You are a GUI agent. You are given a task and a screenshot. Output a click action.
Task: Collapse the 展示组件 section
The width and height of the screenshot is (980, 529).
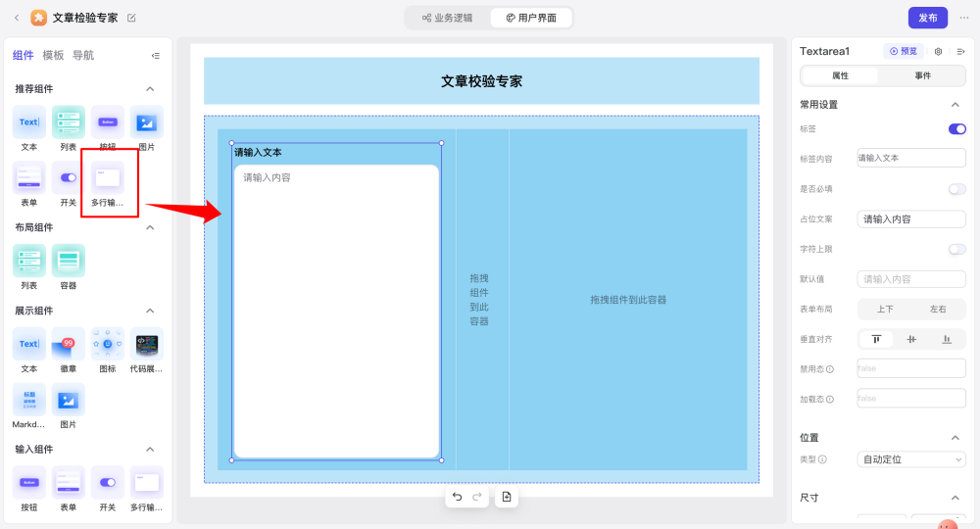pos(150,311)
